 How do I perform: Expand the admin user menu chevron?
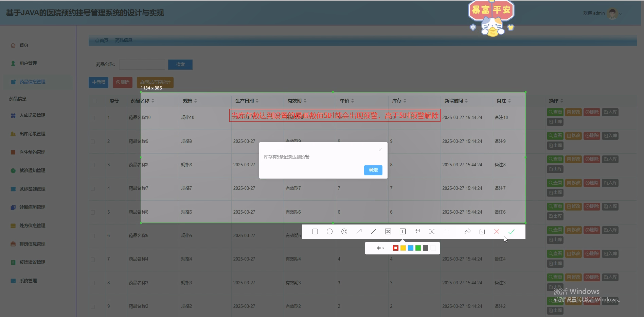click(621, 14)
